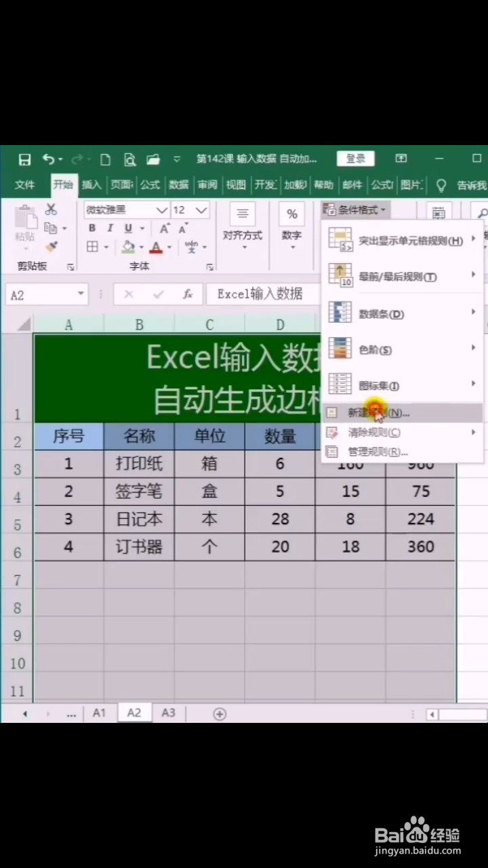
Task: Toggle Underline formatting
Action: [127, 229]
